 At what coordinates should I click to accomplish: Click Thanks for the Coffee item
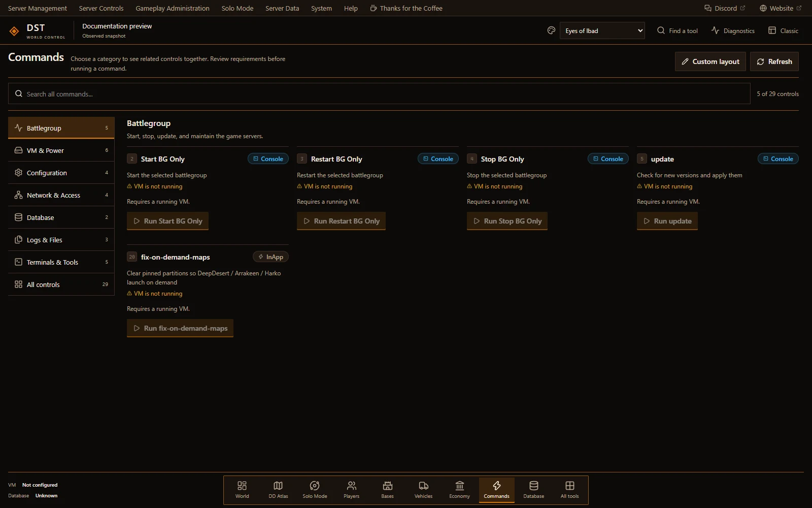click(x=406, y=8)
